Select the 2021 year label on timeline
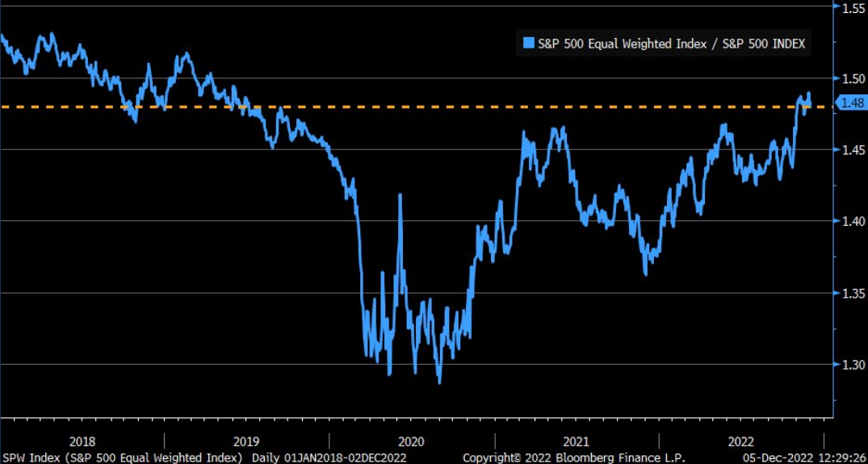Image resolution: width=868 pixels, height=464 pixels. click(576, 441)
